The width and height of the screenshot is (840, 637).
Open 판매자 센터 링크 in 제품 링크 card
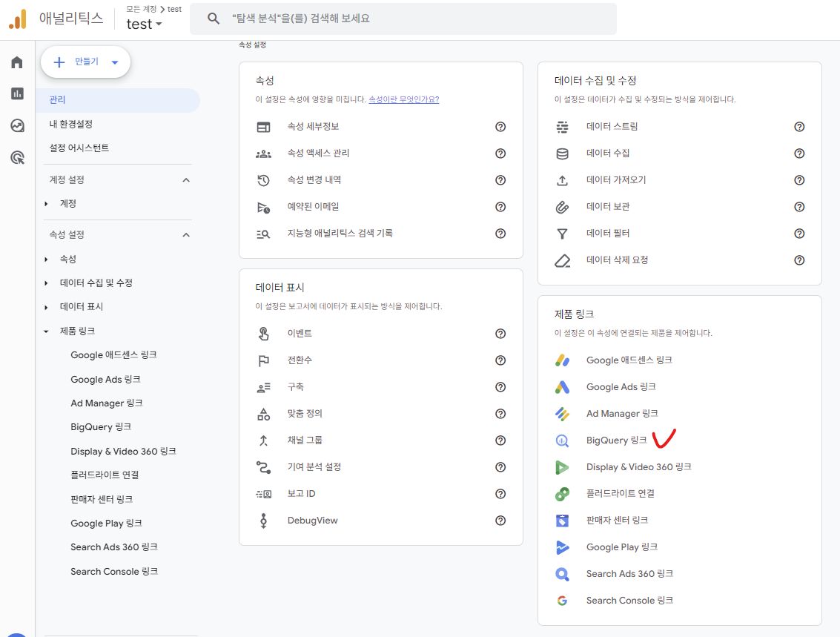(x=617, y=521)
